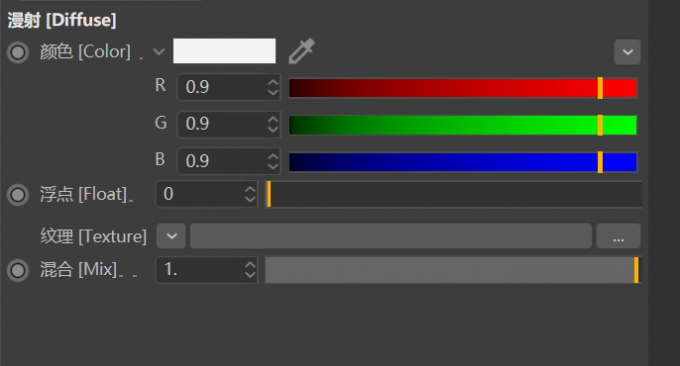Image resolution: width=680 pixels, height=366 pixels.
Task: Toggle the Color animation keyframe circle
Action: [x=18, y=52]
